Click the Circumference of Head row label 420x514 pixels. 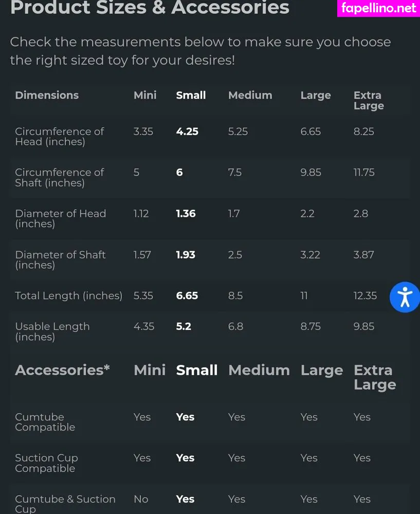pyautogui.click(x=59, y=136)
